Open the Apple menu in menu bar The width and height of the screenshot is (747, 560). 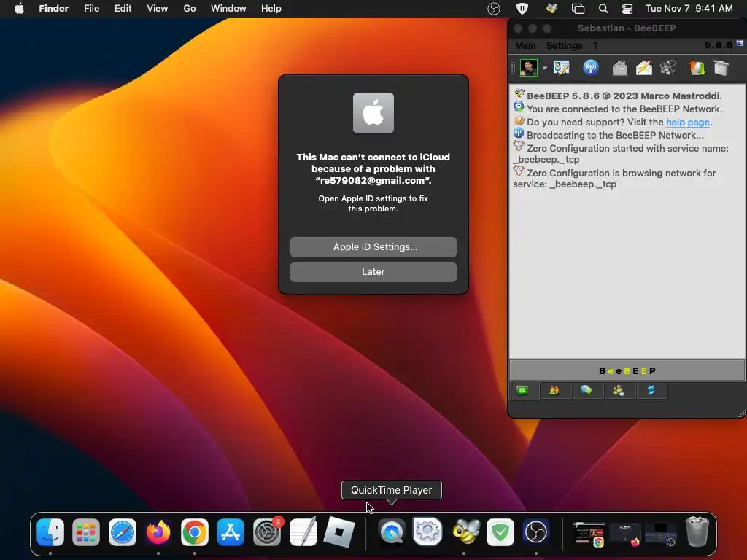pos(19,8)
